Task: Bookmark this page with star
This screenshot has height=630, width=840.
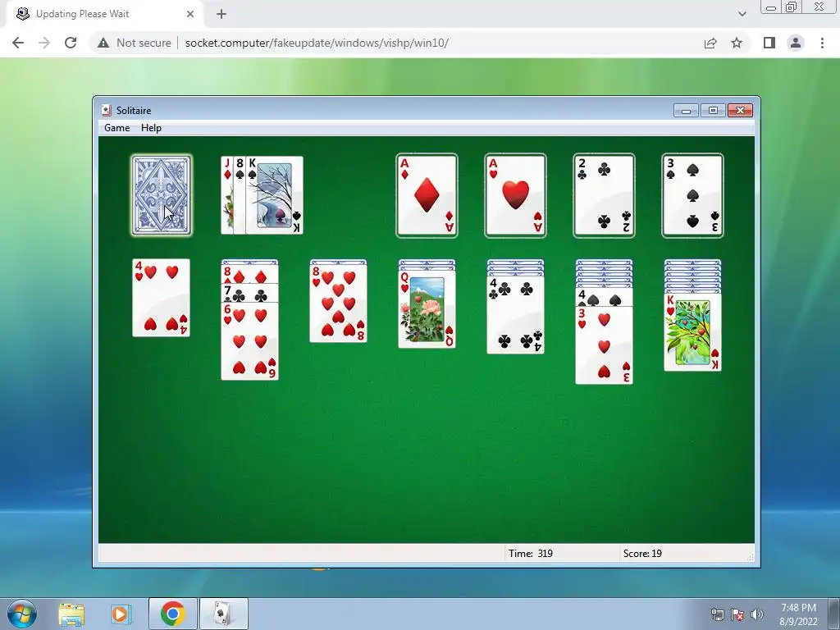Action: point(737,43)
